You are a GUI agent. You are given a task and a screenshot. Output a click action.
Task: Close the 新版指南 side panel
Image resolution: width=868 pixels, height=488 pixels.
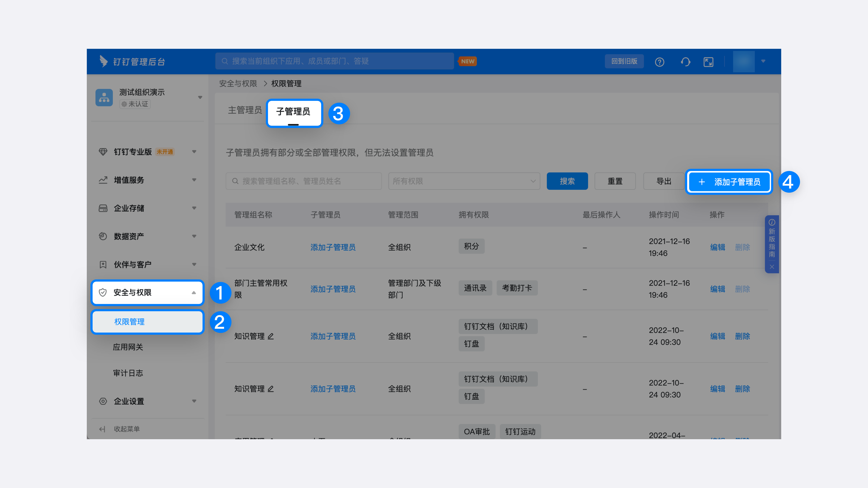pos(772,267)
